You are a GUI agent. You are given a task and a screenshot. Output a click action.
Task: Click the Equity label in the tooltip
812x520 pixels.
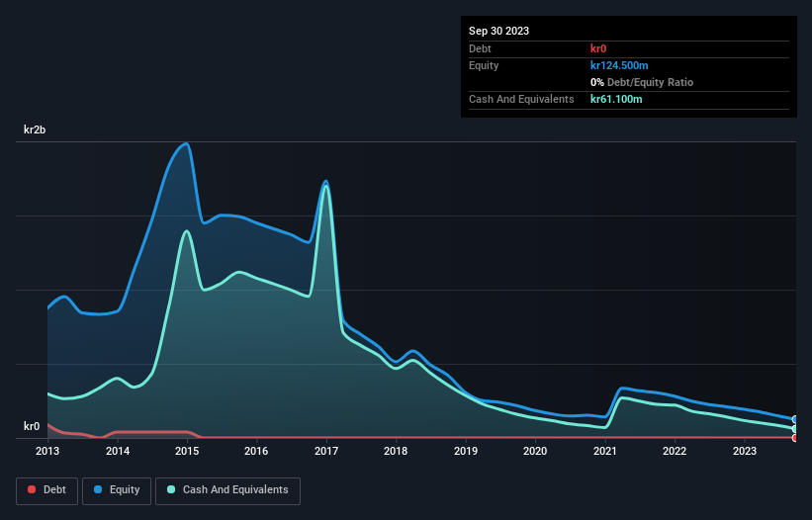tap(484, 65)
